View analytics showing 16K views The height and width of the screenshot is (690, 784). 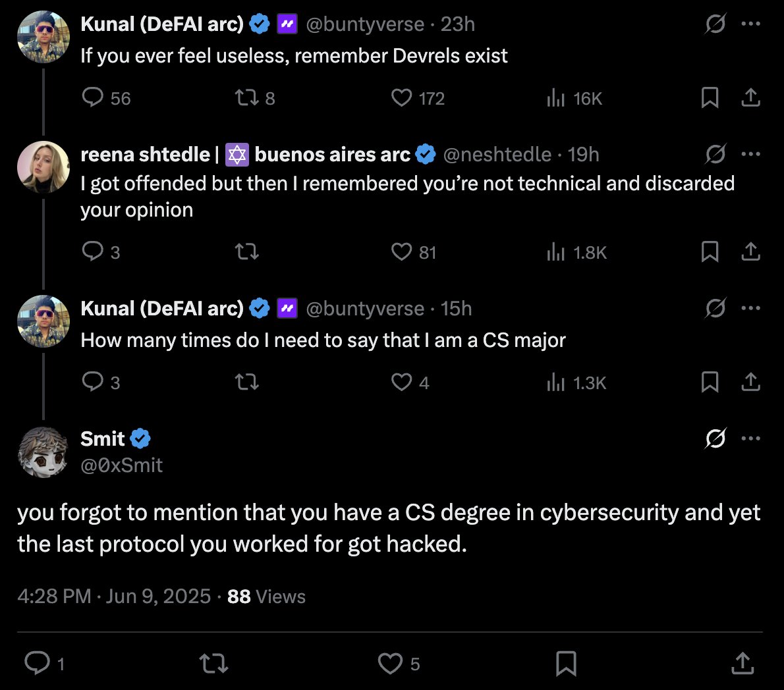click(x=556, y=98)
